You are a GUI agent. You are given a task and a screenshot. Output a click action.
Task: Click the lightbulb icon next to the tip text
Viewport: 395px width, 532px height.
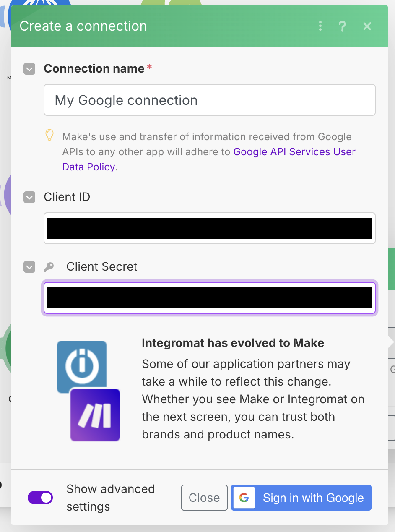tap(50, 135)
